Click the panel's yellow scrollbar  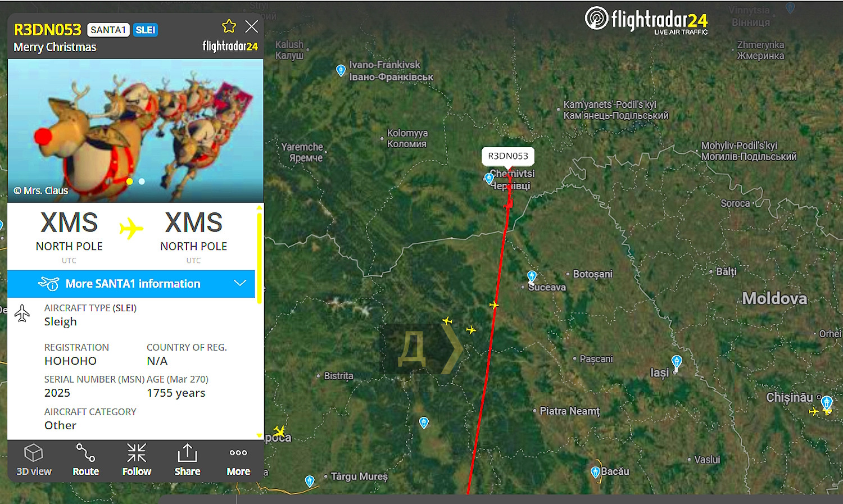pos(259,258)
